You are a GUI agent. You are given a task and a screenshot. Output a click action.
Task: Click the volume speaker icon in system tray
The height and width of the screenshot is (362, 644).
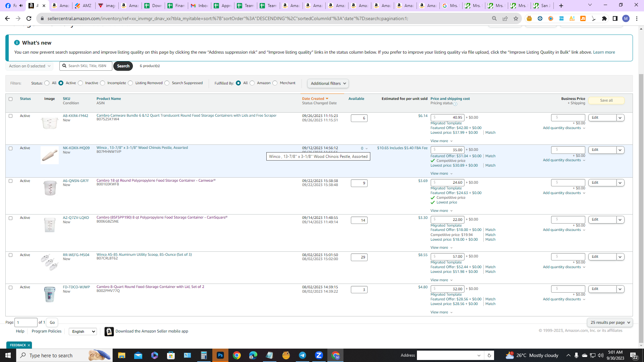click(x=600, y=355)
